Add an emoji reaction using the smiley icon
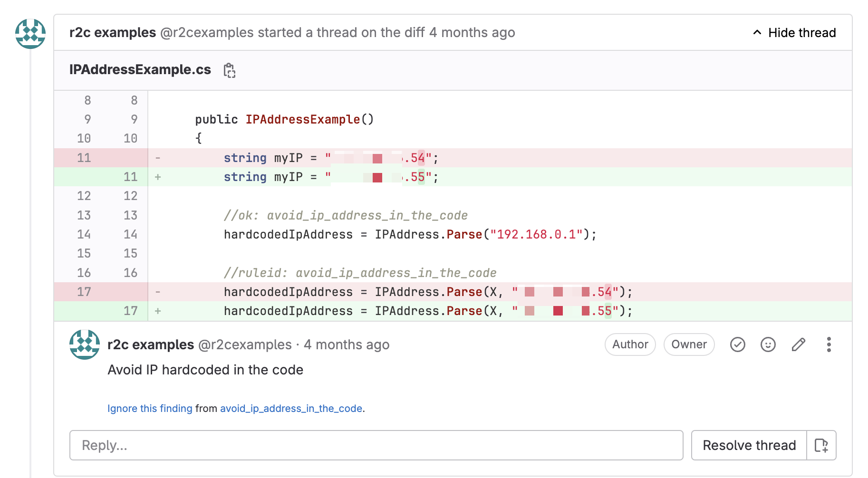 coord(768,344)
